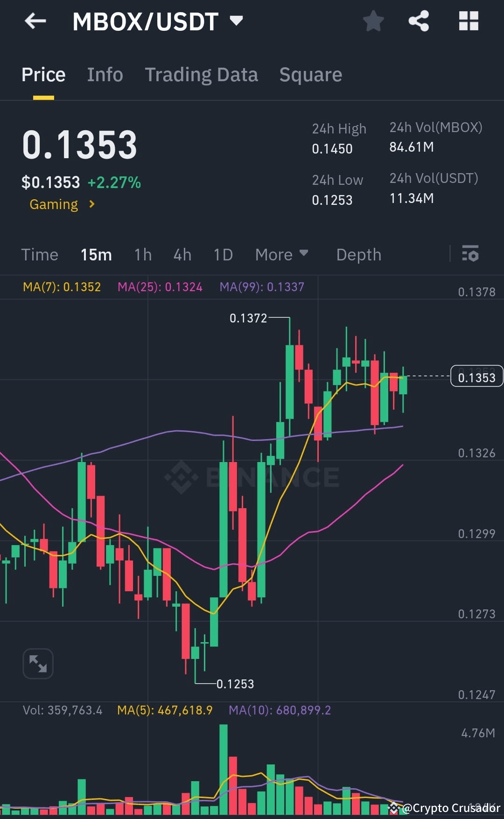Switch to the Trading Data tab
Viewport: 504px width, 819px height.
pos(202,75)
